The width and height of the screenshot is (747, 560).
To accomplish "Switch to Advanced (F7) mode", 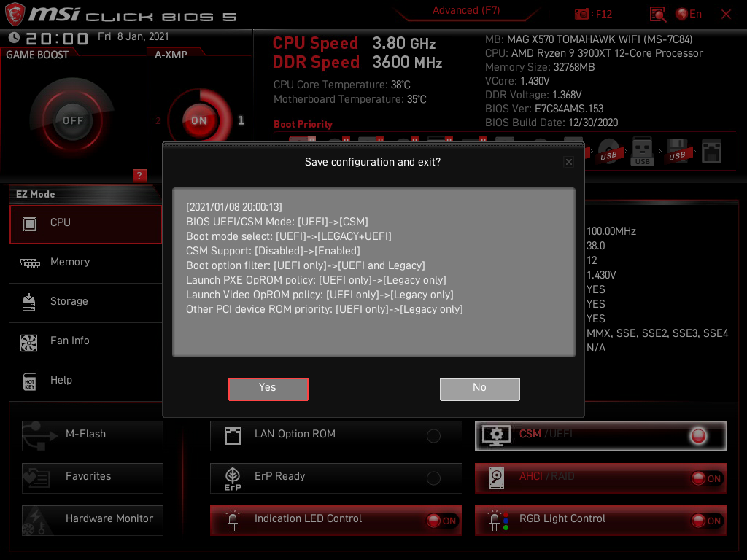I will pyautogui.click(x=466, y=10).
